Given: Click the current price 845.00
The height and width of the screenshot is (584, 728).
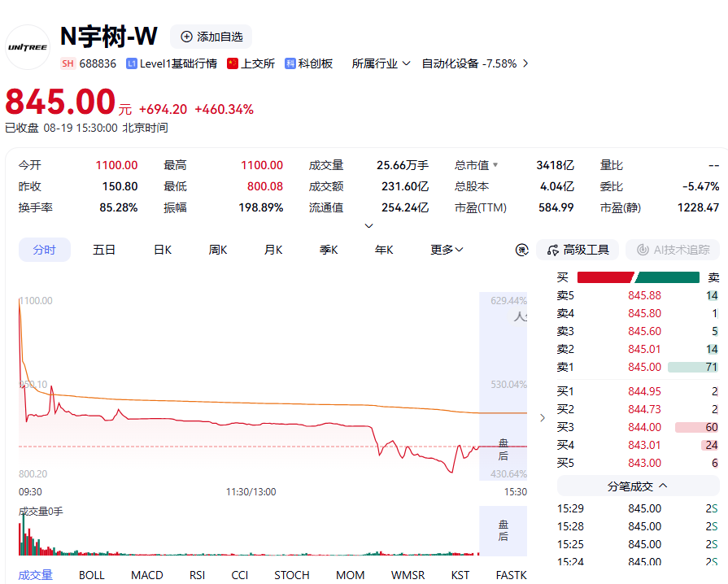Looking at the screenshot, I should click(x=60, y=102).
